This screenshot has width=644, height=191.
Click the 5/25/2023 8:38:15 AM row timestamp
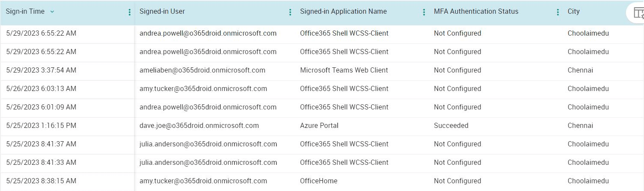click(41, 181)
